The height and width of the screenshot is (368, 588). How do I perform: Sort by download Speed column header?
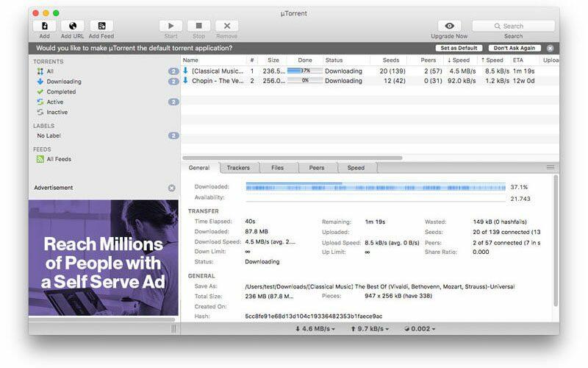[x=458, y=60]
